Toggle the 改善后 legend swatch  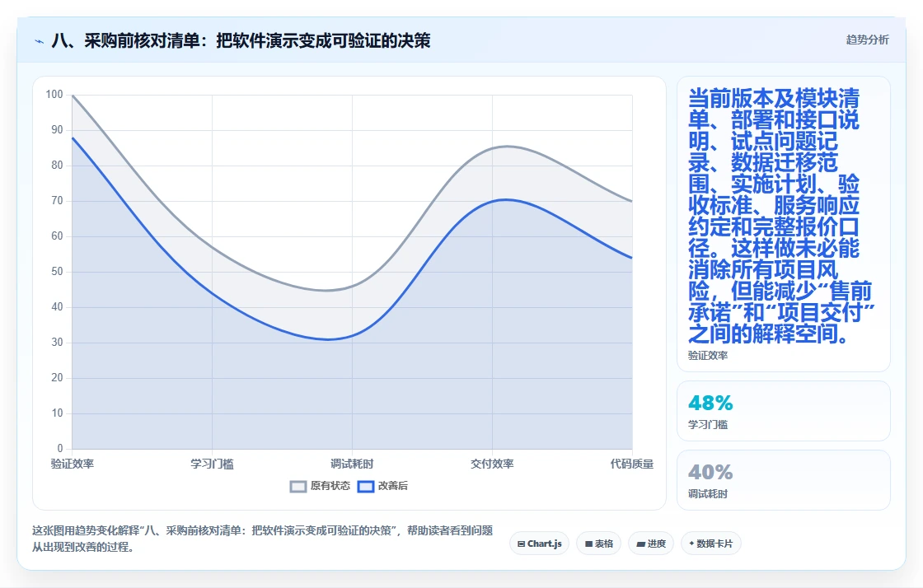[x=366, y=486]
